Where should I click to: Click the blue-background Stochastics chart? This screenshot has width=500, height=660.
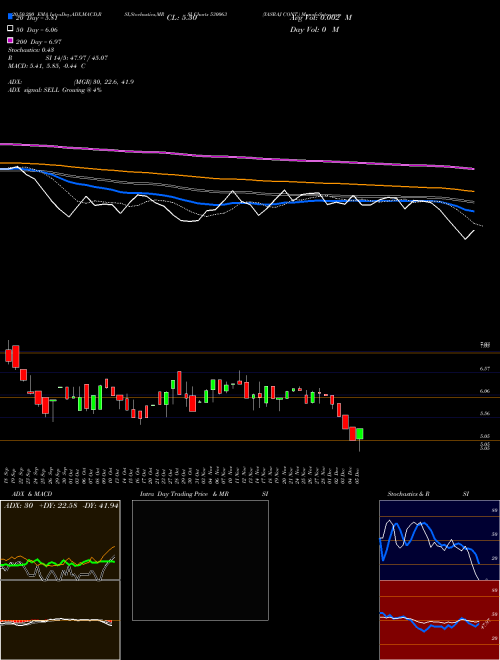pyautogui.click(x=439, y=540)
